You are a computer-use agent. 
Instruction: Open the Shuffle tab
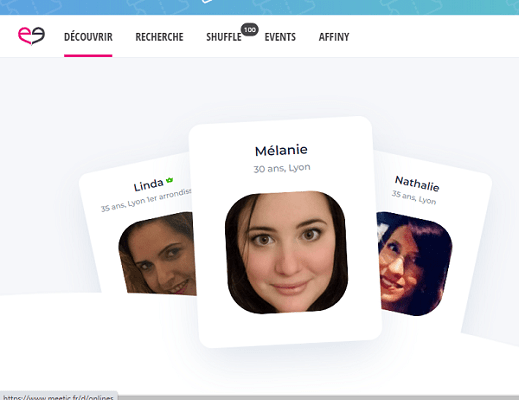click(x=224, y=37)
